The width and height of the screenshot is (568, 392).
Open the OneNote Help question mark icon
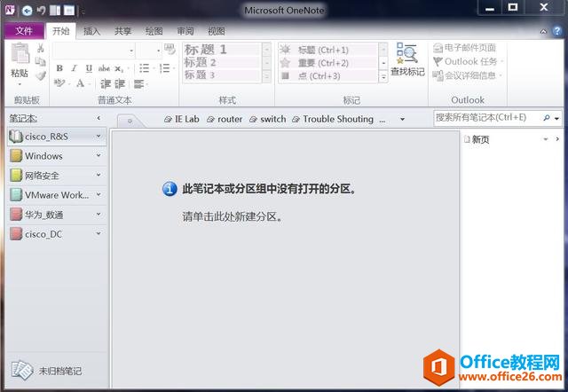click(556, 31)
